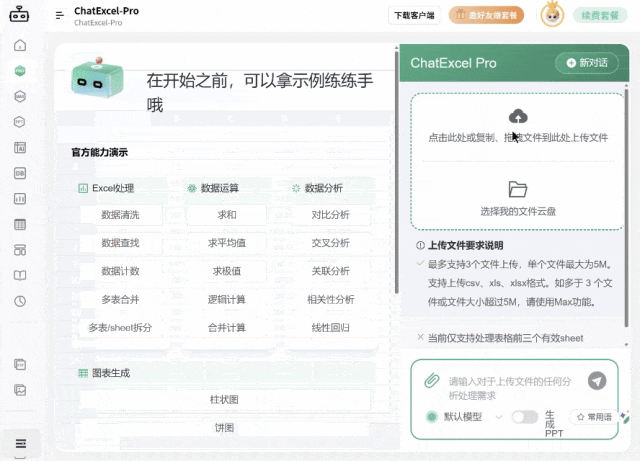The width and height of the screenshot is (640, 461).
Task: Open the home icon in sidebar
Action: (x=20, y=45)
